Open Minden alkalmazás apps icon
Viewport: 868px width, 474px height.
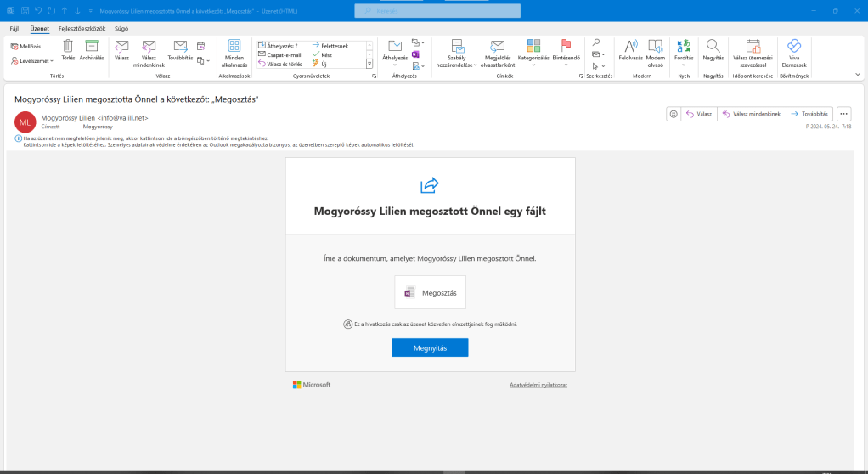234,47
